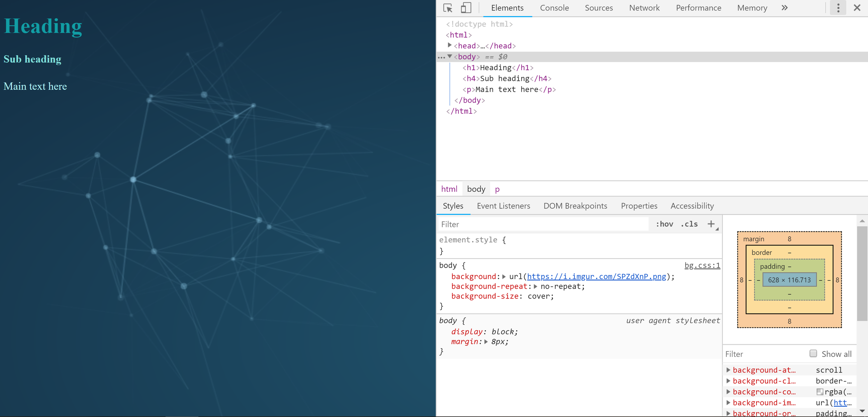
Task: Open the imgur background image link
Action: coord(596,277)
